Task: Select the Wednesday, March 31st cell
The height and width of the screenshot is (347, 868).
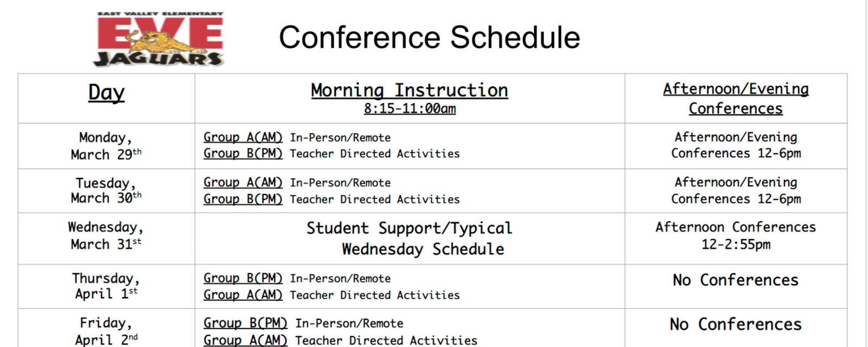Action: [106, 235]
